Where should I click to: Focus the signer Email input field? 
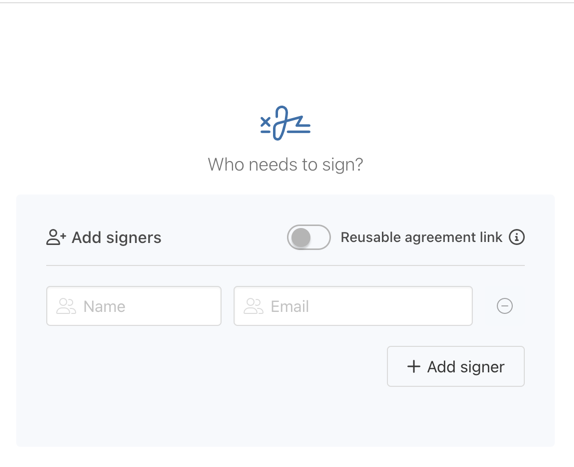[x=353, y=306]
